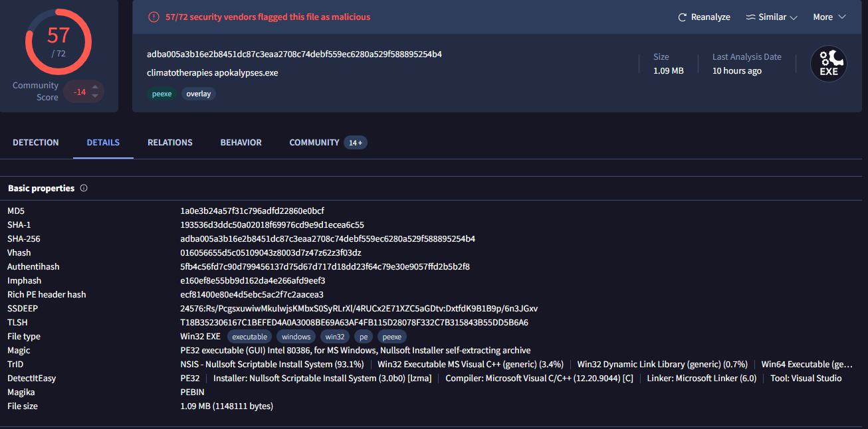Viewport: 868px width, 429px height.
Task: Open the Relations tab
Action: 170,143
